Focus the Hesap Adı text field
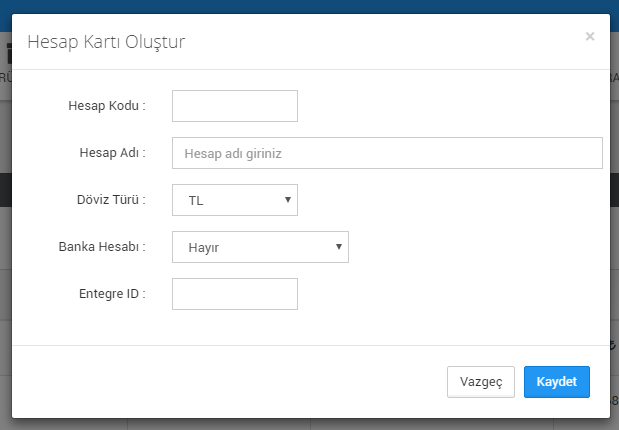Image resolution: width=619 pixels, height=430 pixels. click(x=387, y=153)
